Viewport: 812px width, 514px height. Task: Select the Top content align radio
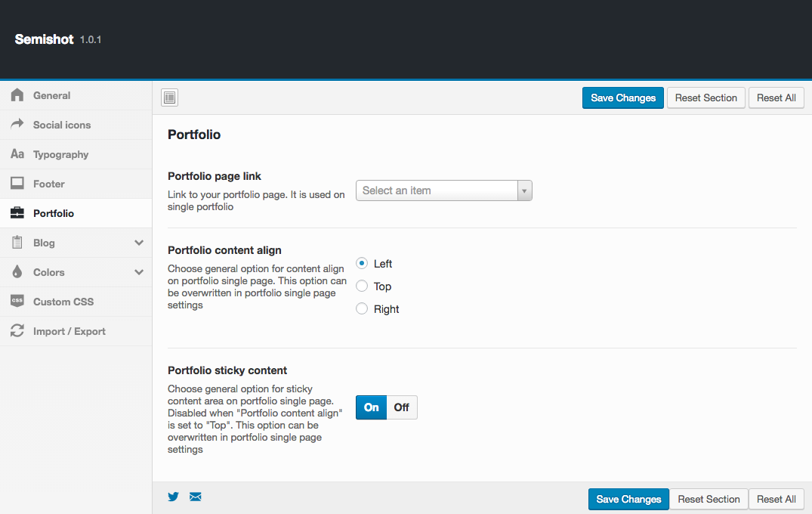[362, 286]
